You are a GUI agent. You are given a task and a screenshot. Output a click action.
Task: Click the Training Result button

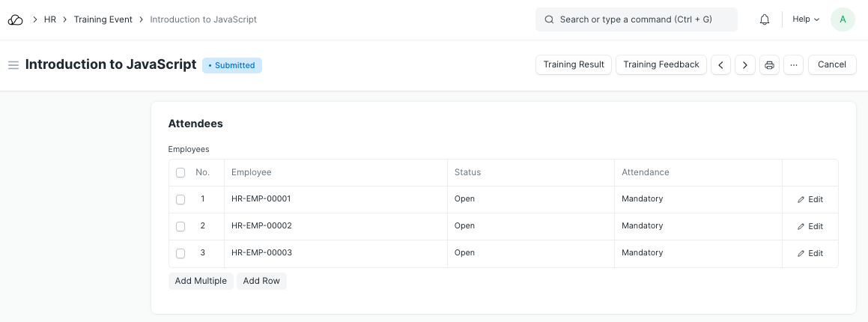pyautogui.click(x=574, y=65)
